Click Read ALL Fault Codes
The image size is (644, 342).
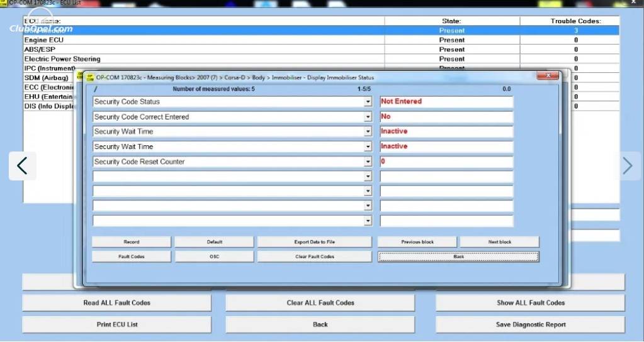116,303
